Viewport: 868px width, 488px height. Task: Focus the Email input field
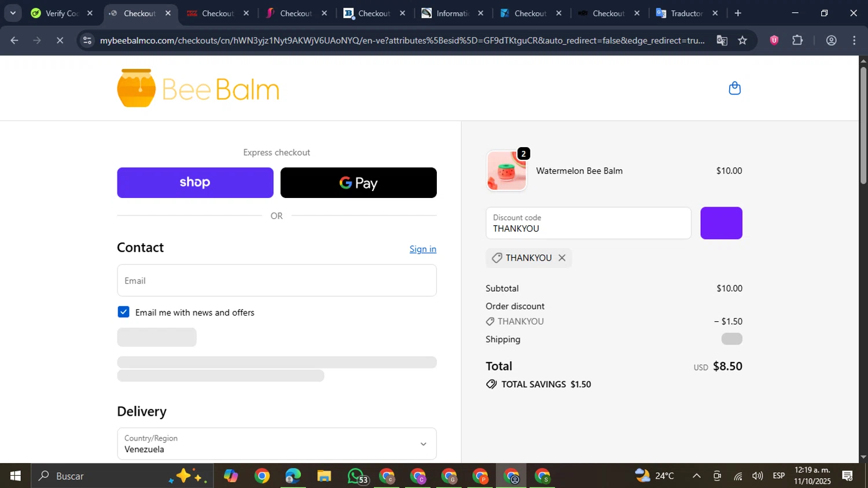point(277,280)
